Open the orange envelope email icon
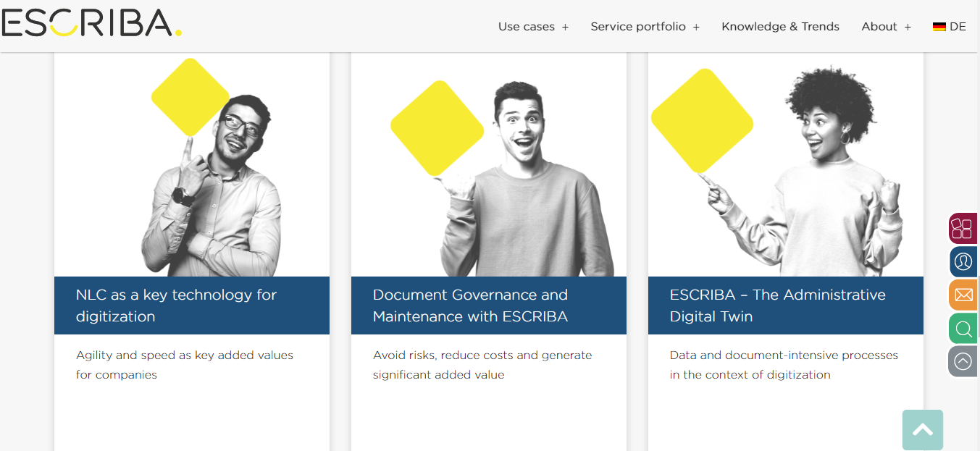 pyautogui.click(x=963, y=295)
